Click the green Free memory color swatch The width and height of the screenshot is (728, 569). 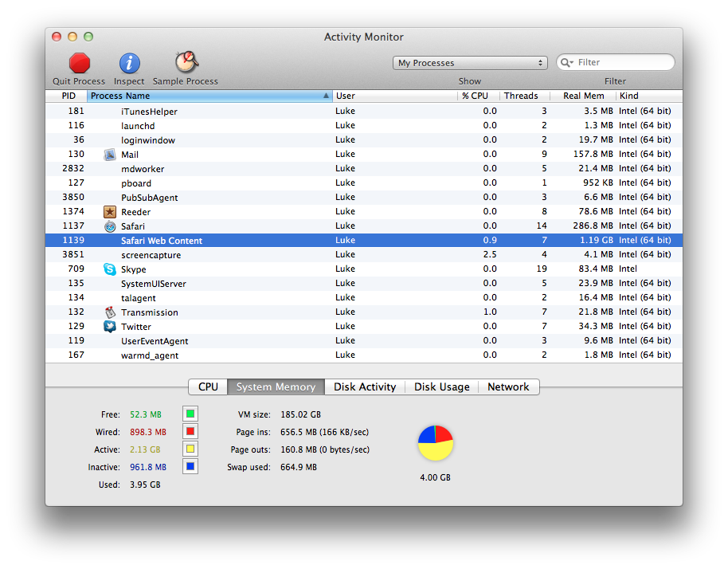tap(190, 414)
